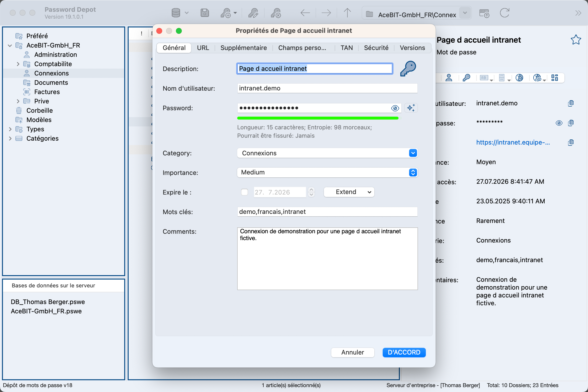The height and width of the screenshot is (392, 588).
Task: Go back with the left arrow icon
Action: pos(305,13)
